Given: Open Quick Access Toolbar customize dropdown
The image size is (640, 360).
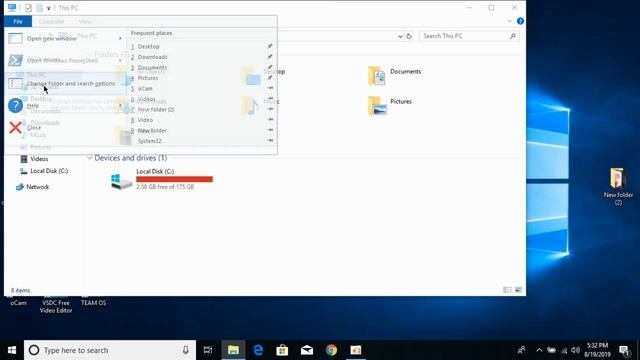Looking at the screenshot, I should click(x=49, y=8).
